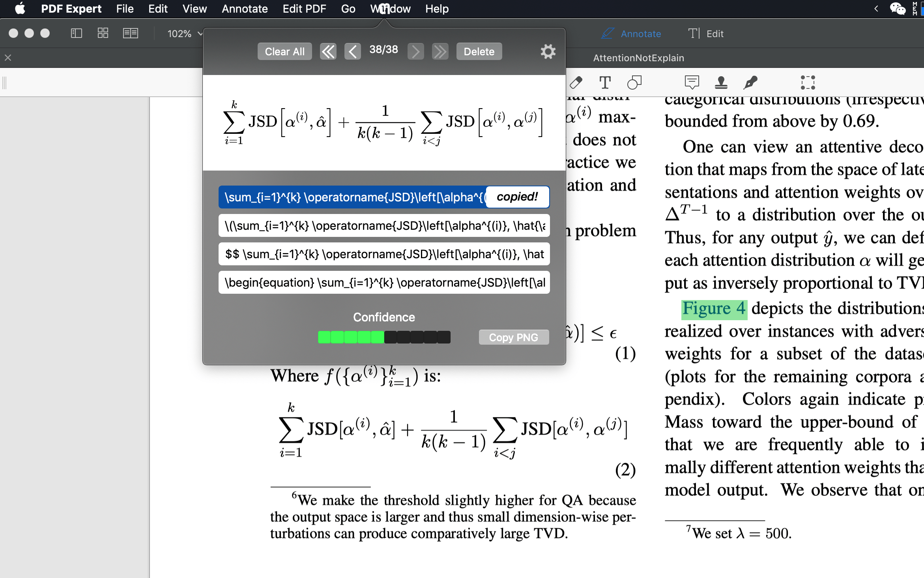
Task: Select the Note comment tool
Action: click(692, 82)
